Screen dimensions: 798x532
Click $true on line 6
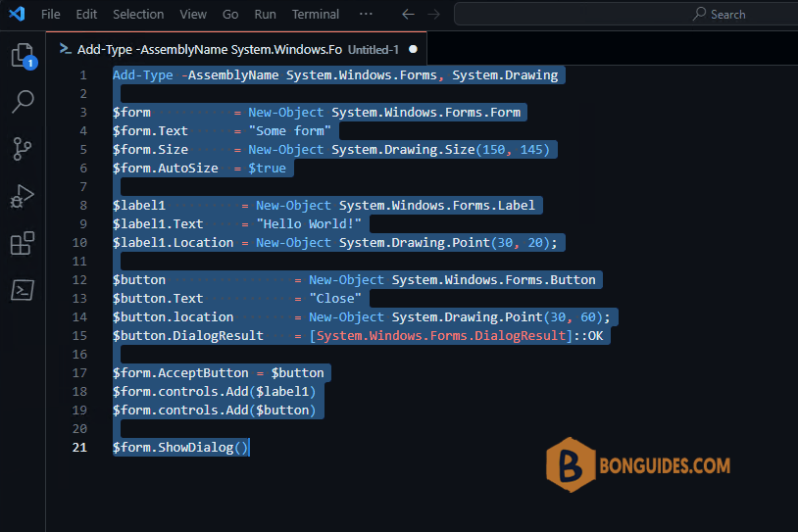[268, 169]
